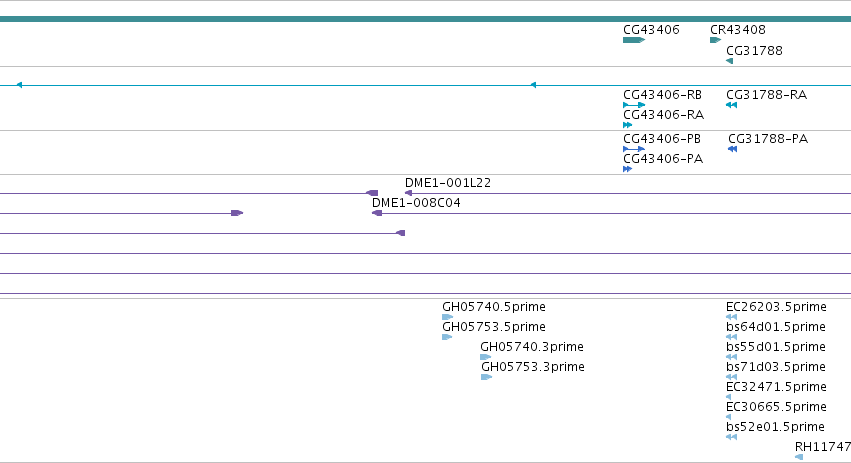851x463 pixels.
Task: Open the CG31788-RA transcript label
Action: (766, 95)
